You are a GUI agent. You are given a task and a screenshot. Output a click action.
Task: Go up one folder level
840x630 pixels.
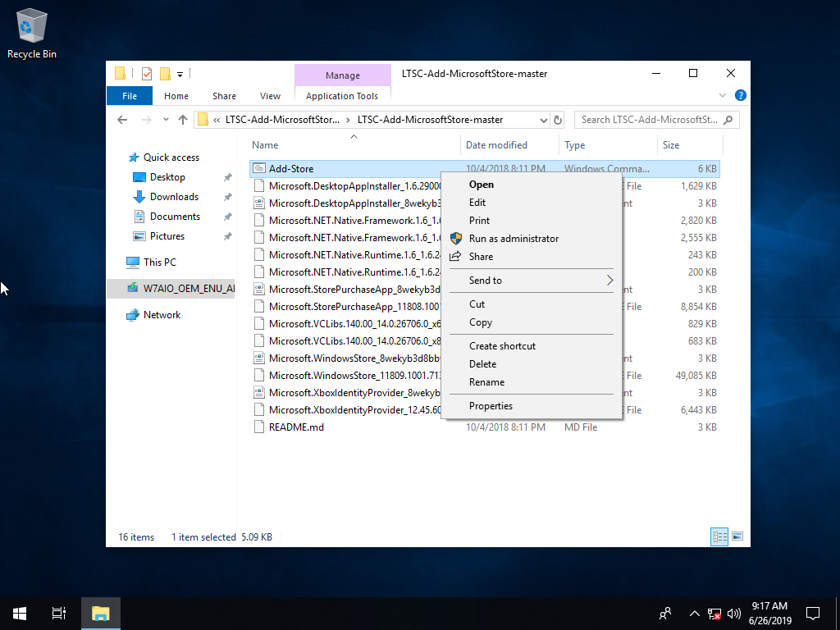(x=183, y=120)
